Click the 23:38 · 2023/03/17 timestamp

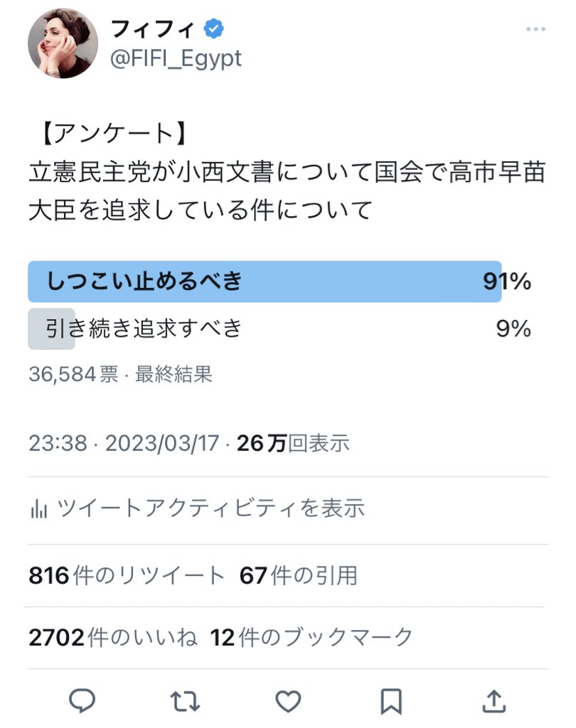tap(124, 444)
